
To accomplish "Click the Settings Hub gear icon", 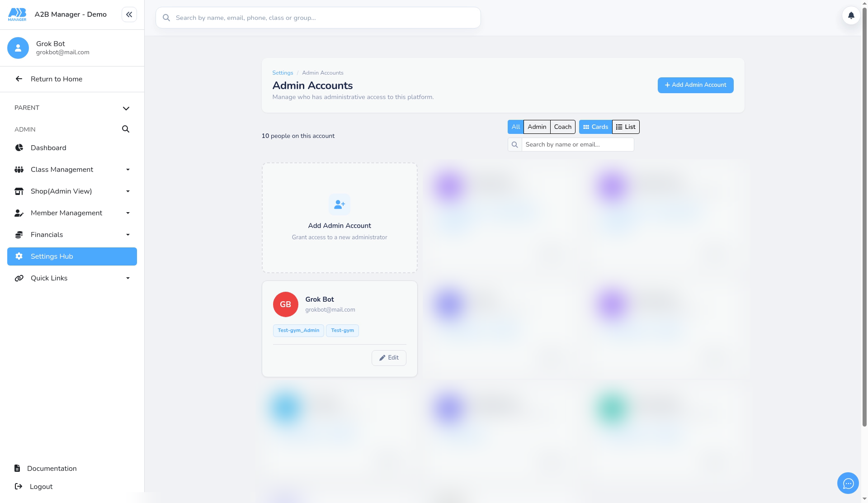I will [19, 256].
